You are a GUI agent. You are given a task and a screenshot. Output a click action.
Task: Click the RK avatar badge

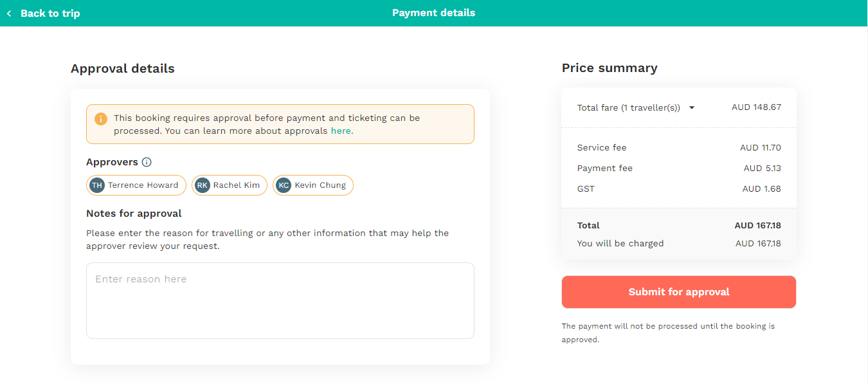point(203,185)
